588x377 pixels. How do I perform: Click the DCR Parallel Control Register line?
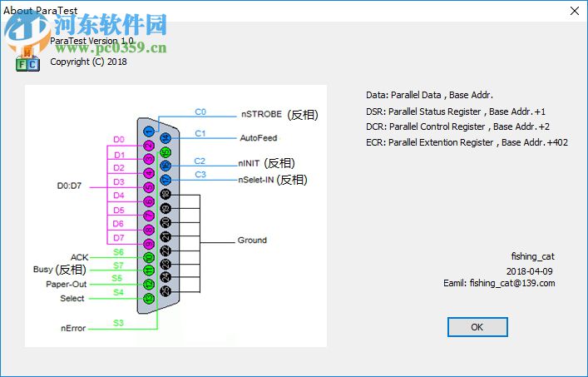click(x=458, y=126)
